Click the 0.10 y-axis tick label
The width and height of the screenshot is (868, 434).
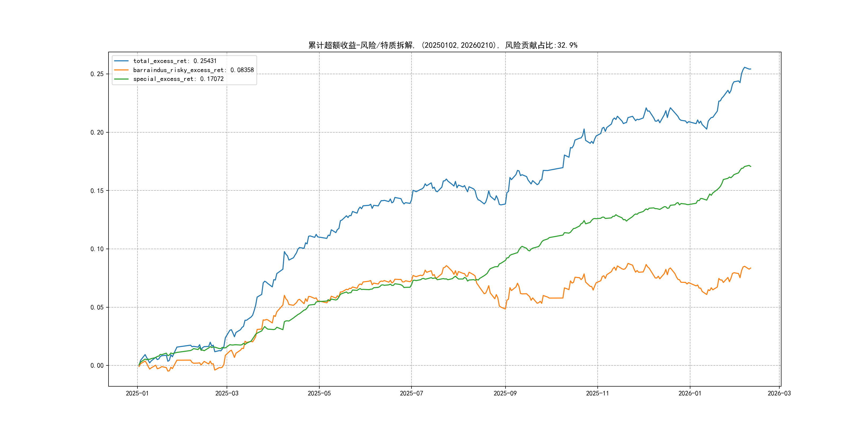tap(97, 249)
